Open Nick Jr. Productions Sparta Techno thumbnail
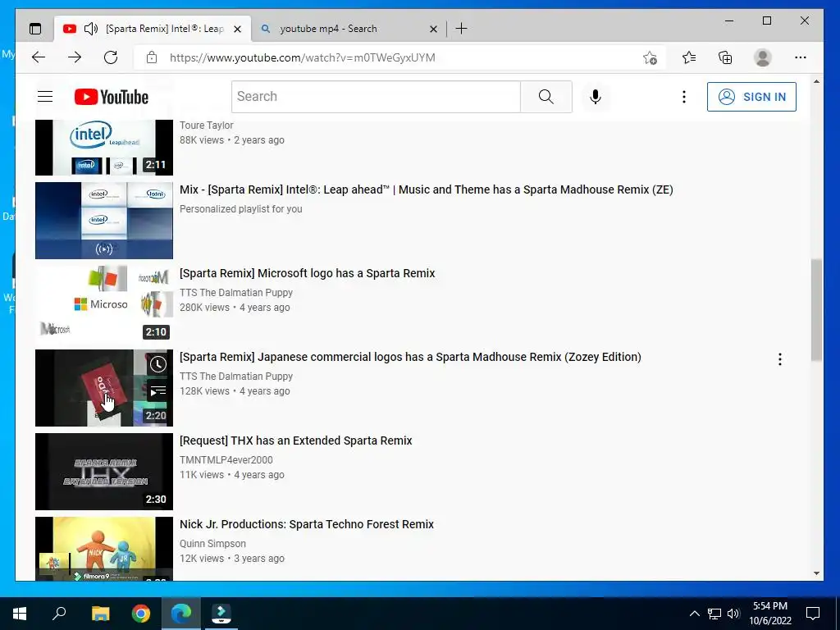840x630 pixels. click(104, 549)
